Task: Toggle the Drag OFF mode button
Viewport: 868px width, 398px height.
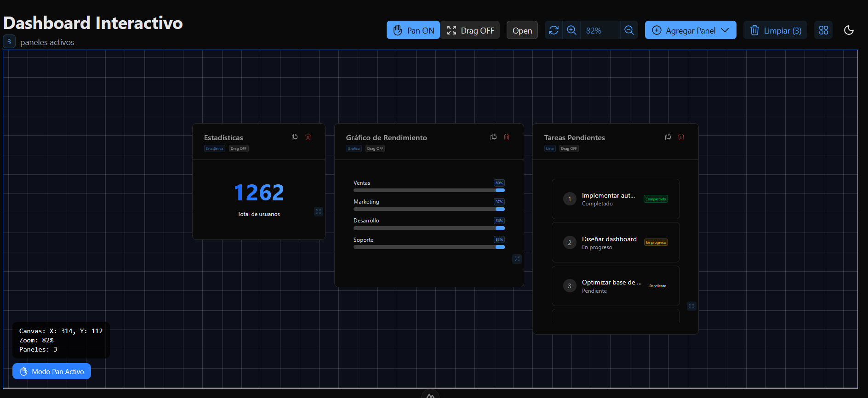Action: point(470,30)
